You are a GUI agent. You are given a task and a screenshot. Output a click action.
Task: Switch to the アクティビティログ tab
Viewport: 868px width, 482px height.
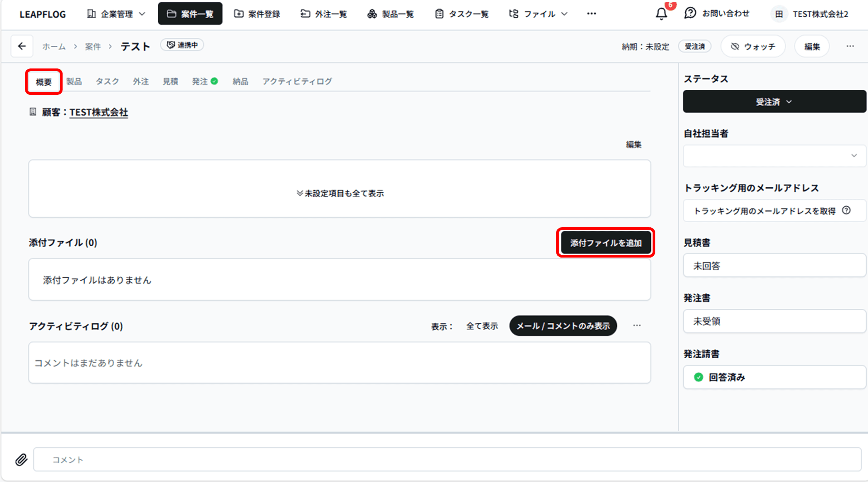coord(297,82)
